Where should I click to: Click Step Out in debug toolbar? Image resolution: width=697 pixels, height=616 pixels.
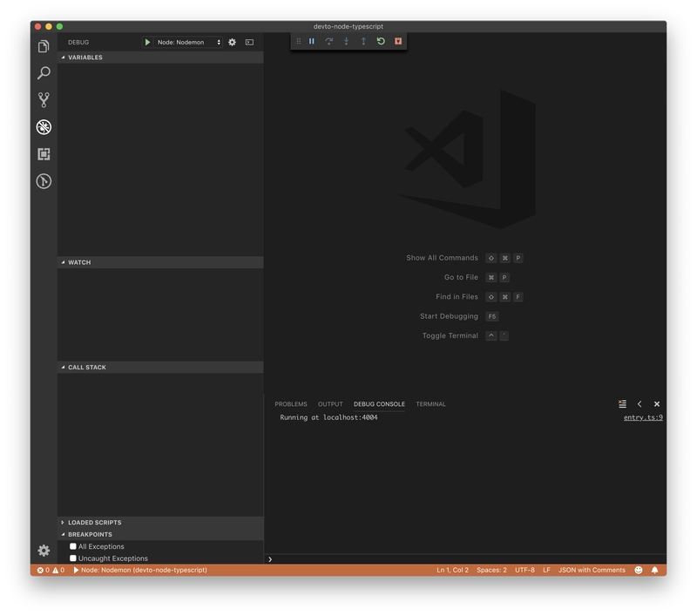tap(363, 41)
